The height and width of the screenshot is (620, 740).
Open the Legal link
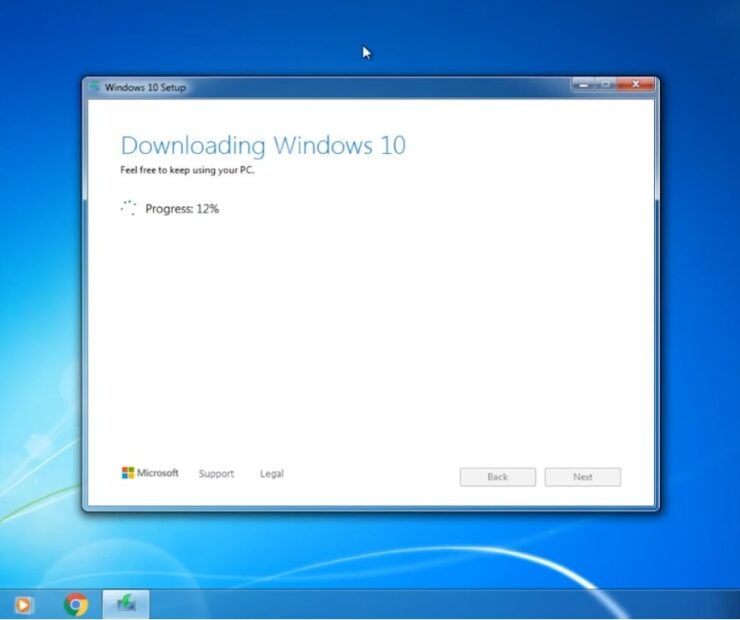coord(272,474)
